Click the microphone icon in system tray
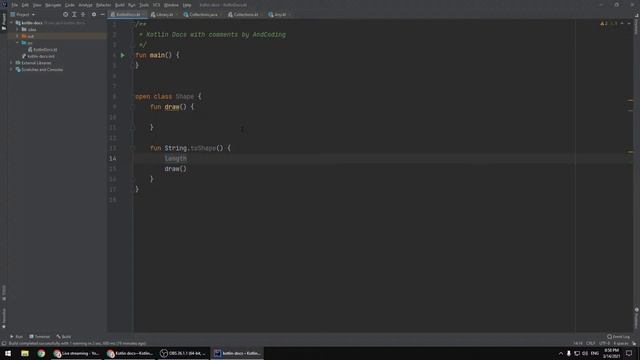The height and width of the screenshot is (360, 640). 569,353
